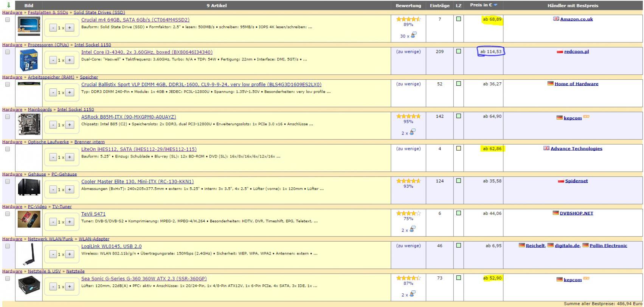Viewport: 644px width, 307px height.
Task: Decrease quantity of Cooler Master Elite 130
Action: (x=53, y=190)
